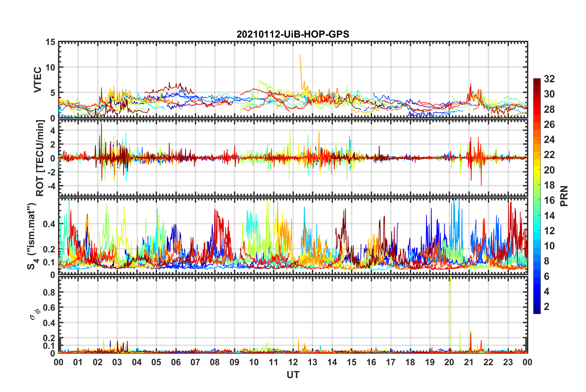586x392 pixels.
Task: Select the 06 hour tick on the UT axis
Action: (176, 362)
